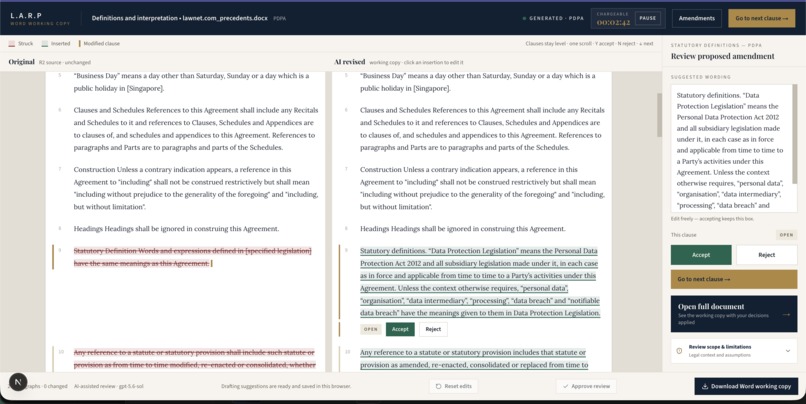Click the Modified clause legend marker
806x404 pixels.
[80, 44]
